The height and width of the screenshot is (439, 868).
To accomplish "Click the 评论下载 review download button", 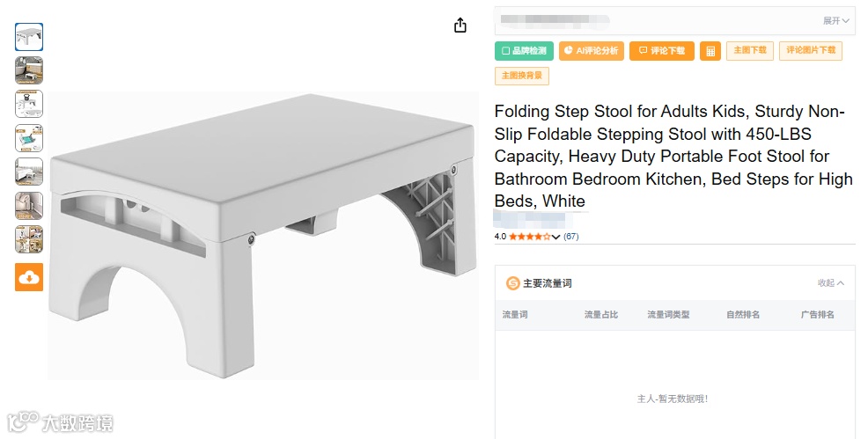I will click(662, 51).
